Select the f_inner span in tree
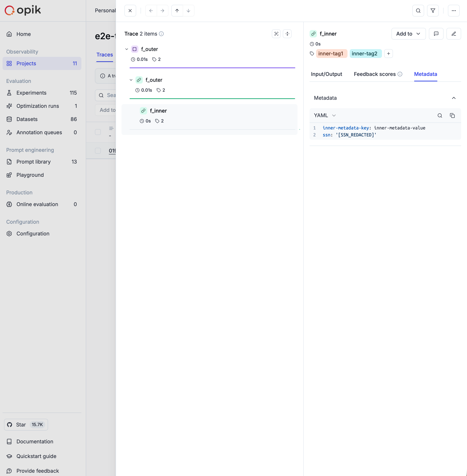467x476 pixels. 158,111
